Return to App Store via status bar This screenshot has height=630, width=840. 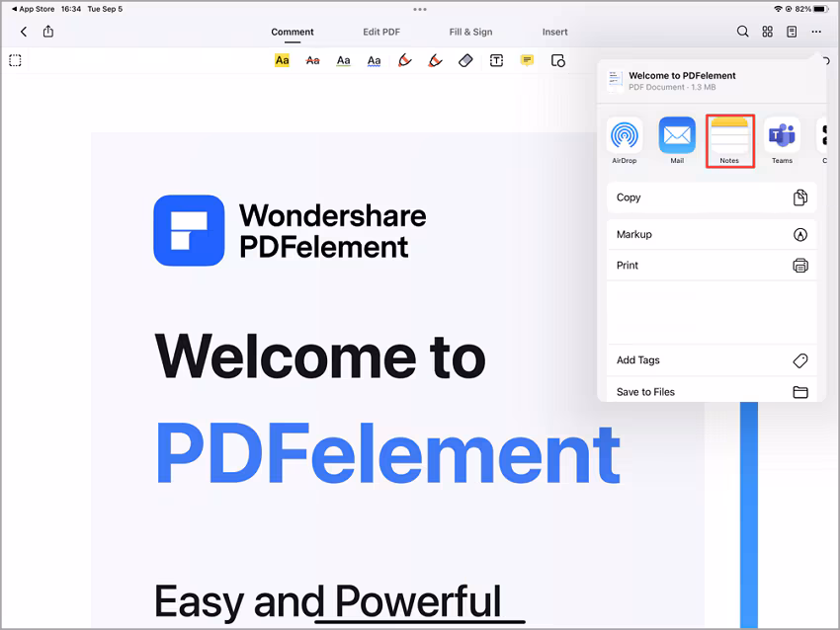pyautogui.click(x=34, y=9)
